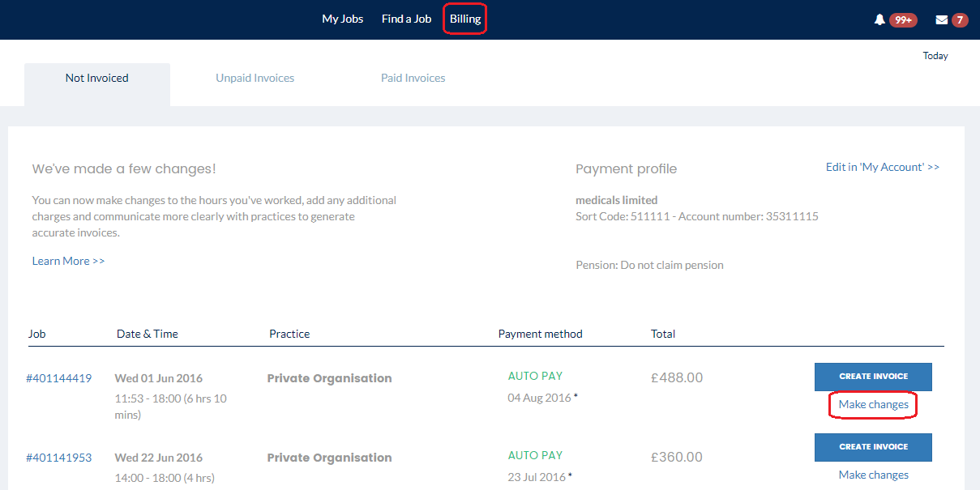Click the Wed 22 Jun 2016 date
Image resolution: width=980 pixels, height=490 pixels.
coord(159,458)
